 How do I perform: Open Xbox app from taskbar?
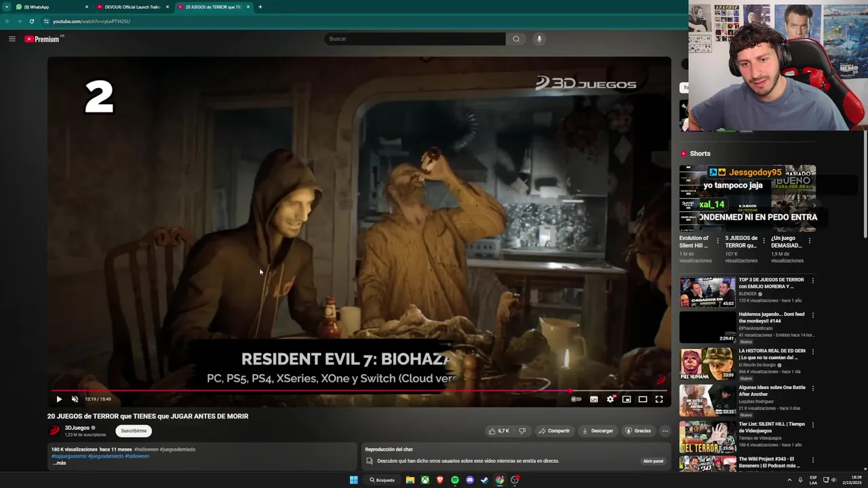(425, 480)
